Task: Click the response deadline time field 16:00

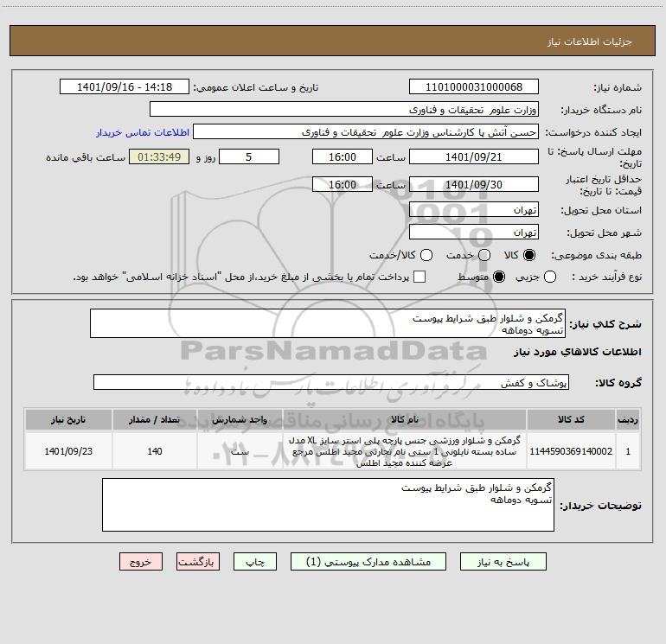Action: [x=343, y=156]
